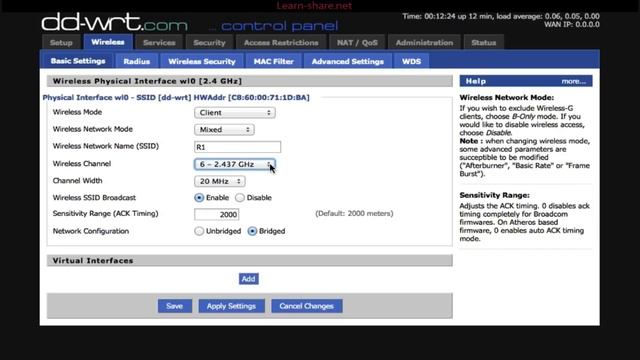
Task: Choose Unbridged network configuration
Action: 199,231
